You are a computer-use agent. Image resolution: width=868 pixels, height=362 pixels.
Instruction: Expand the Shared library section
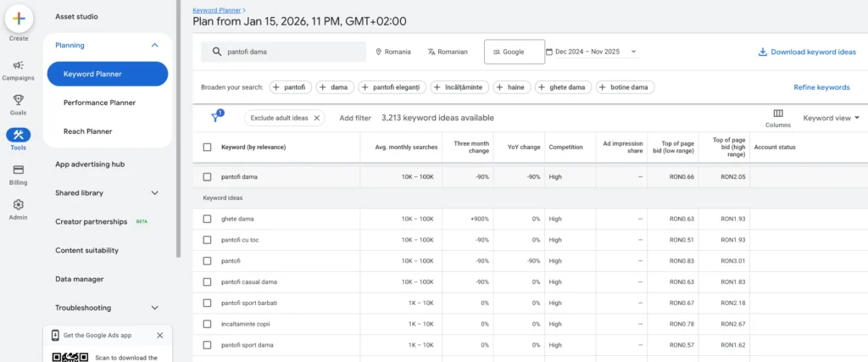(155, 193)
